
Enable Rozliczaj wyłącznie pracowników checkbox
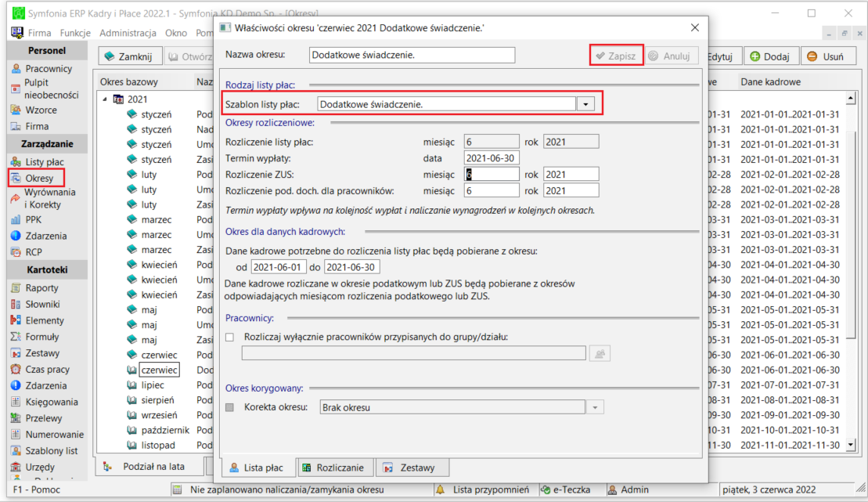coord(230,337)
